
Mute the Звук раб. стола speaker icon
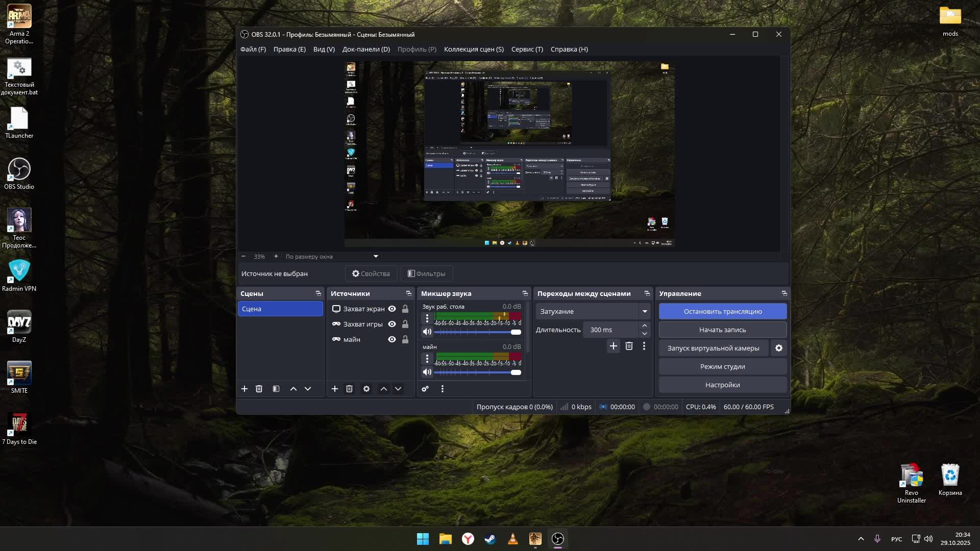pos(427,332)
